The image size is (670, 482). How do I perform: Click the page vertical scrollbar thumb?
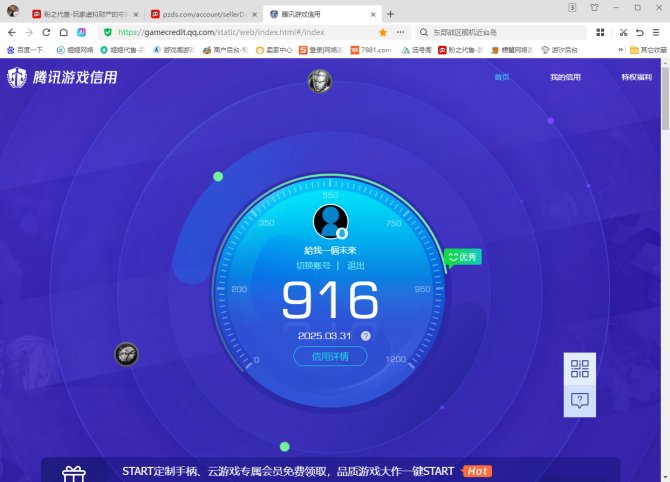(x=665, y=98)
